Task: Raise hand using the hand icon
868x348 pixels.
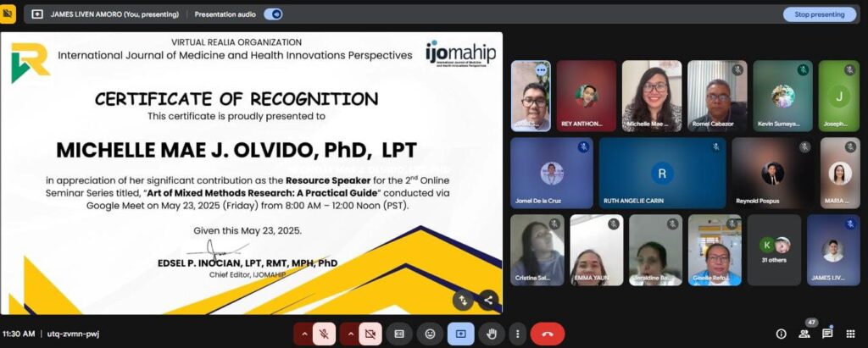Action: coord(491,334)
